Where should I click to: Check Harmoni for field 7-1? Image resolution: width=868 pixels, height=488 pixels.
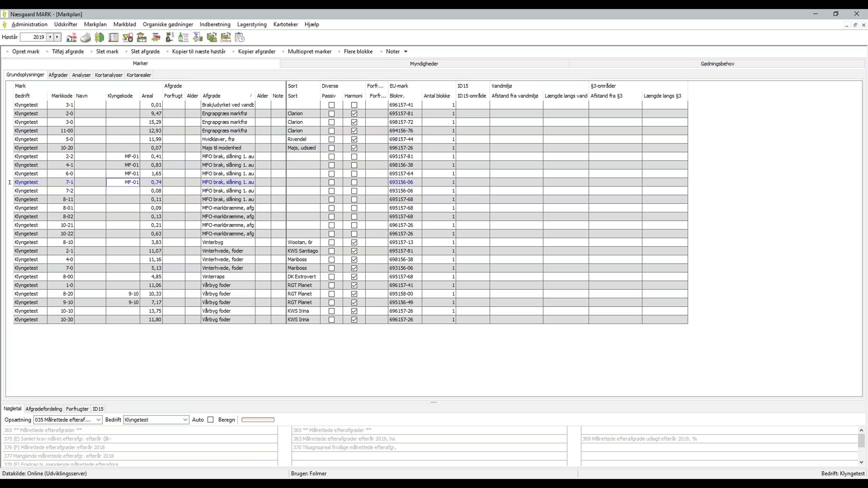pos(354,182)
